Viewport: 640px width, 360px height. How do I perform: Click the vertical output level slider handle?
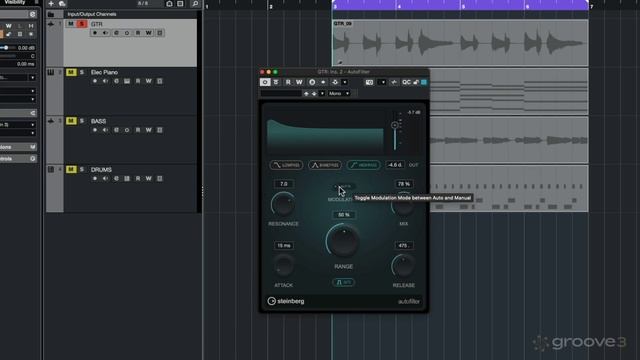[x=395, y=125]
